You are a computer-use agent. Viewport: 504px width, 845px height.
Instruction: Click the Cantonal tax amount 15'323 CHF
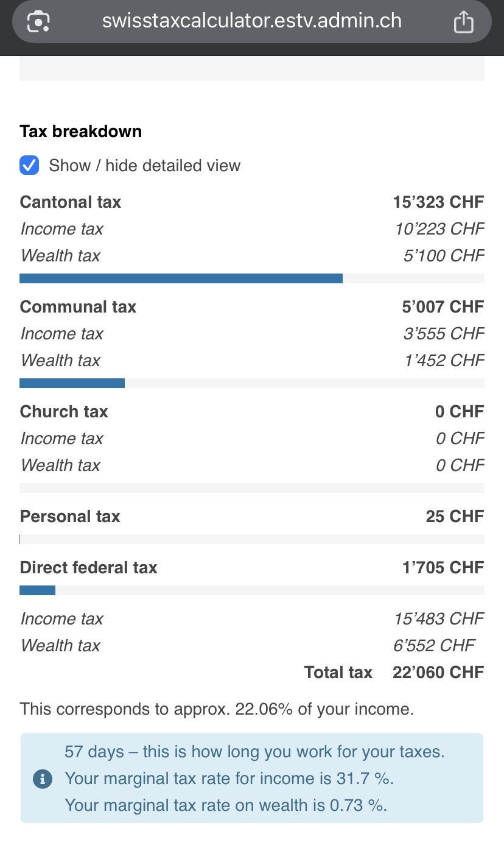438,202
